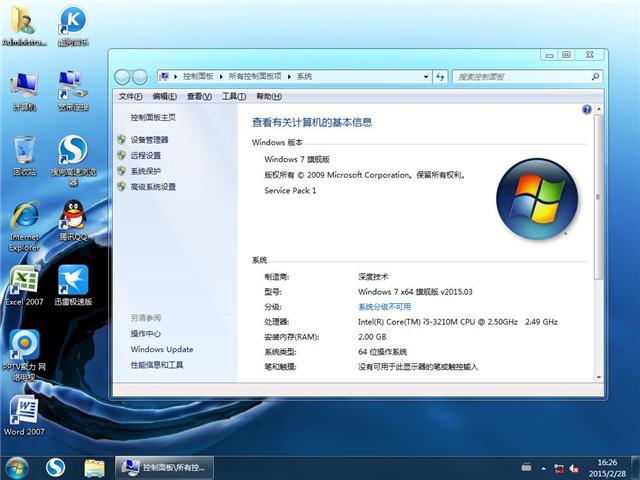Open Windows Update link in sidebar
640x480 pixels.
(x=162, y=349)
